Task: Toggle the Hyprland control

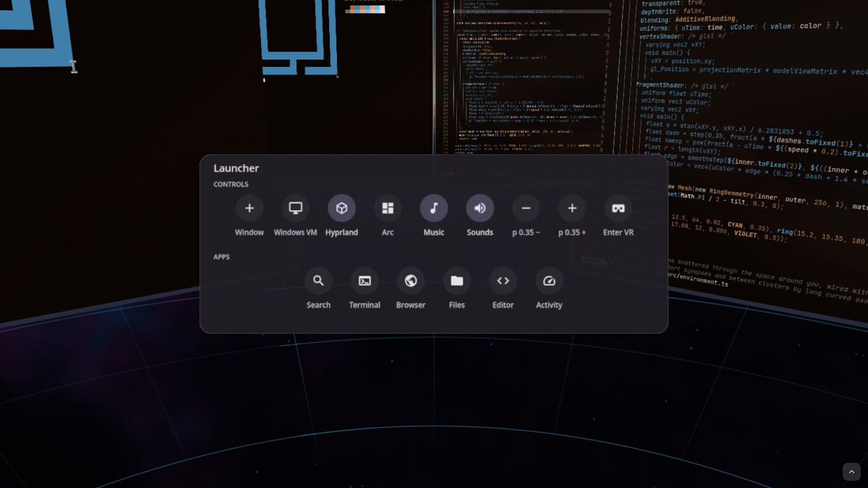Action: (x=341, y=208)
